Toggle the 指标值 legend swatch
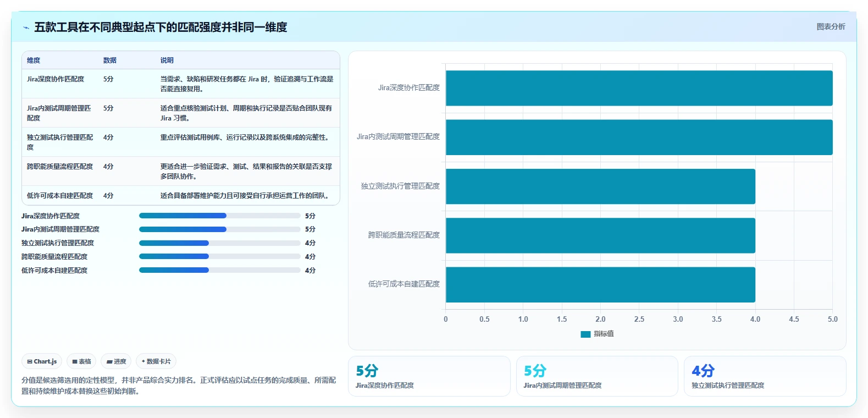The height and width of the screenshot is (418, 868). (585, 334)
